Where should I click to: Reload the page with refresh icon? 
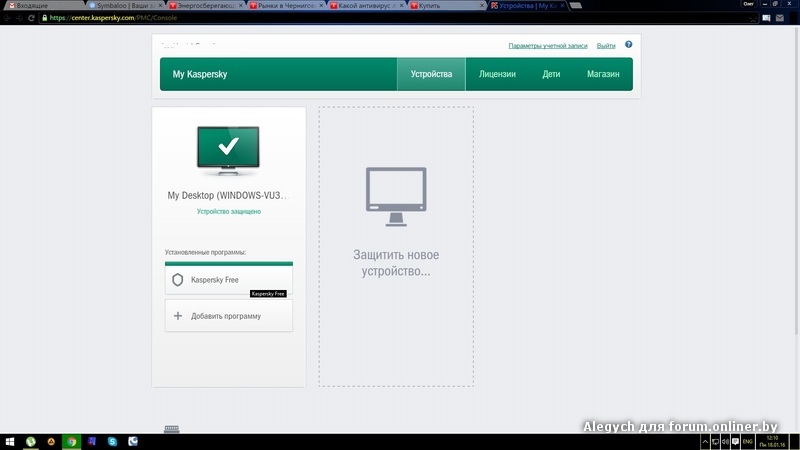pyautogui.click(x=31, y=18)
